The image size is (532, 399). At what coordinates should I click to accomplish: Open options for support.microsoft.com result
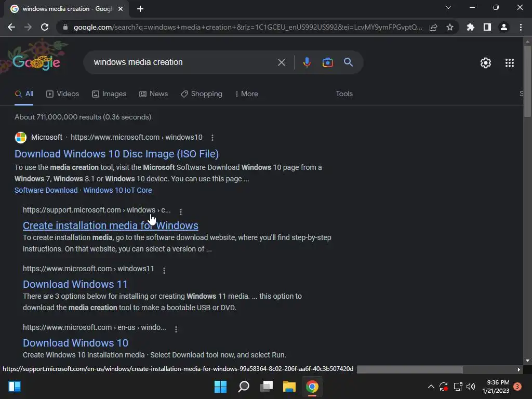click(180, 212)
